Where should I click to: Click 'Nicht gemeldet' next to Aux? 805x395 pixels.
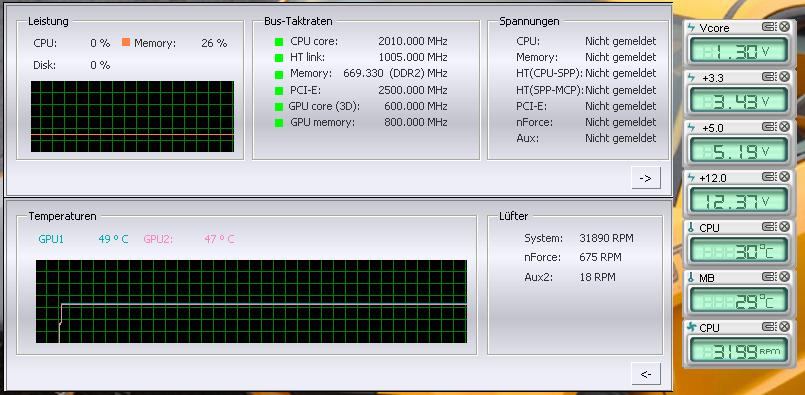tap(621, 138)
